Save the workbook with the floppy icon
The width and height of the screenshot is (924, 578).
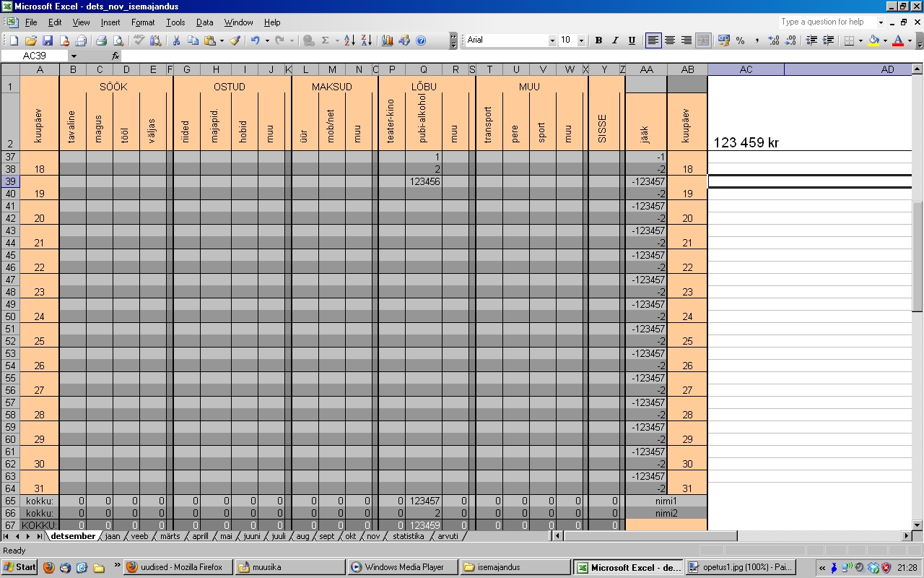pos(47,40)
